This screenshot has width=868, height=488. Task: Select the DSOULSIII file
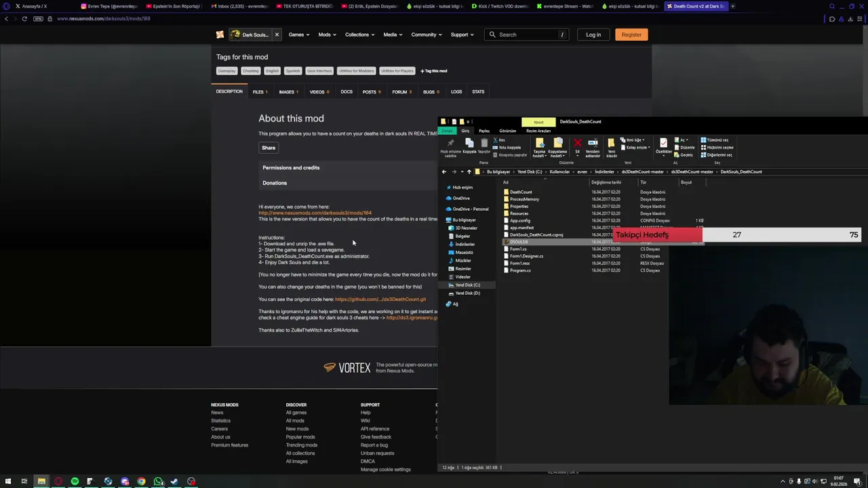pos(518,242)
